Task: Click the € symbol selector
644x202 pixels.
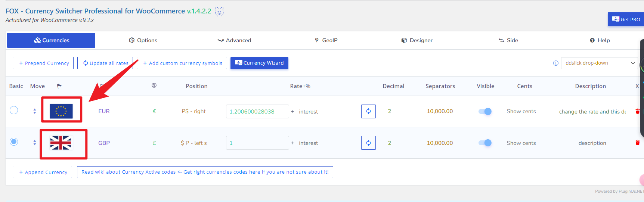Action: click(154, 111)
